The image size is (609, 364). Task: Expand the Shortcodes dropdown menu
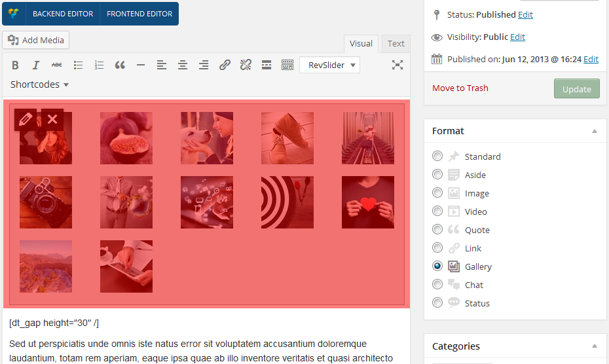tap(39, 84)
